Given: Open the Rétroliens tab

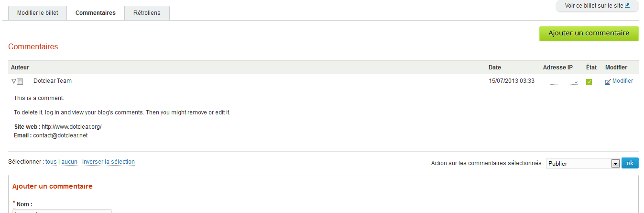Looking at the screenshot, I should [147, 13].
